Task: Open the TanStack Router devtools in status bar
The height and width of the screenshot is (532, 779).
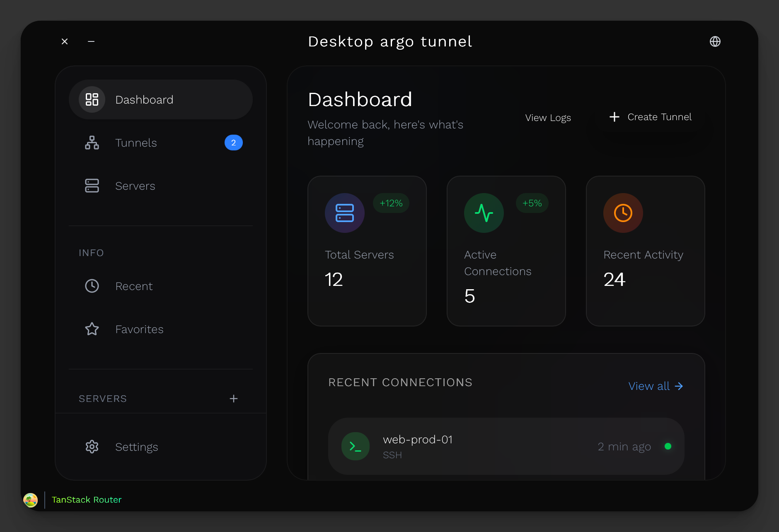Action: (87, 500)
